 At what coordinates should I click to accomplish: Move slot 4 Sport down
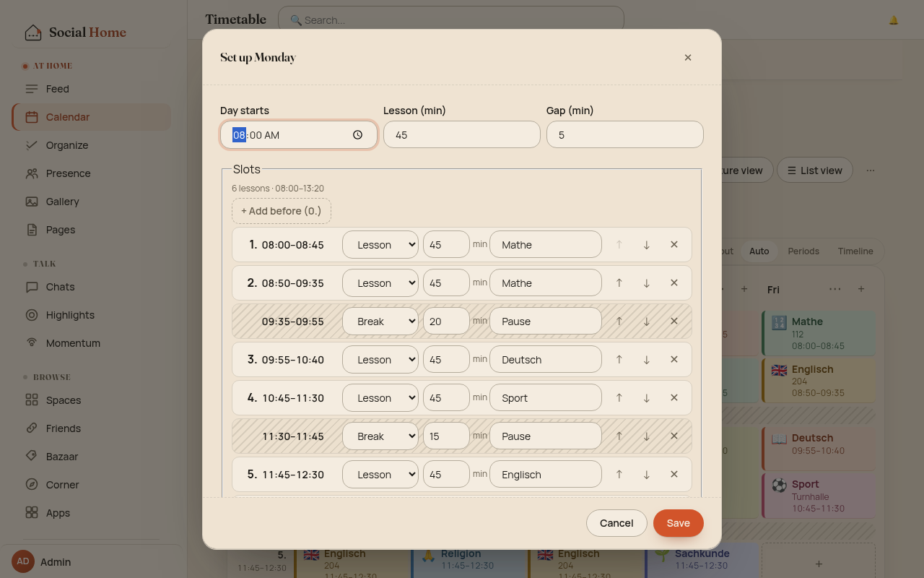pyautogui.click(x=646, y=398)
